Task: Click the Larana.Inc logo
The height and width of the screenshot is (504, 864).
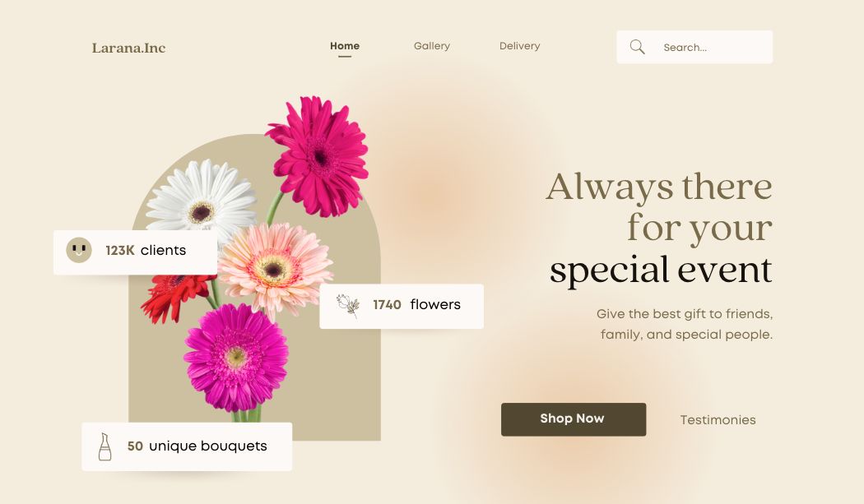Action: (x=128, y=48)
